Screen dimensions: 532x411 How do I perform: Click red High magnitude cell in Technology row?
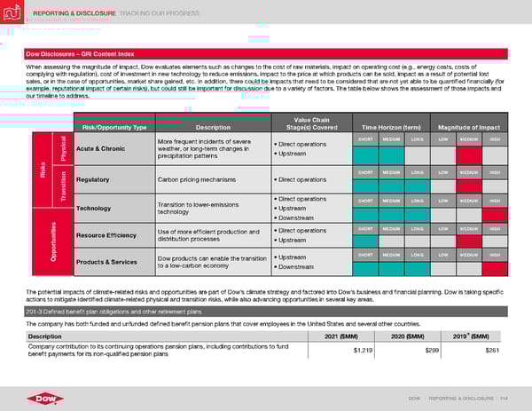click(x=496, y=212)
